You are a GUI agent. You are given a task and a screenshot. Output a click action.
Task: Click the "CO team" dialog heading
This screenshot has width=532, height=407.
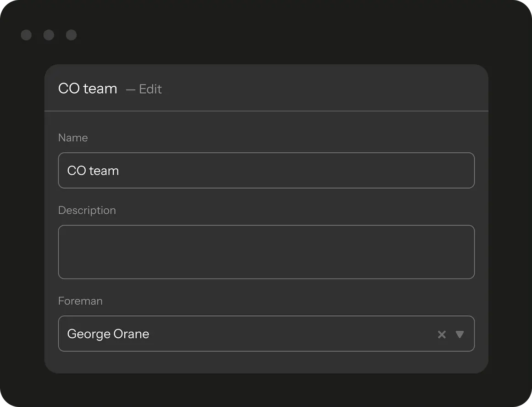tap(88, 89)
